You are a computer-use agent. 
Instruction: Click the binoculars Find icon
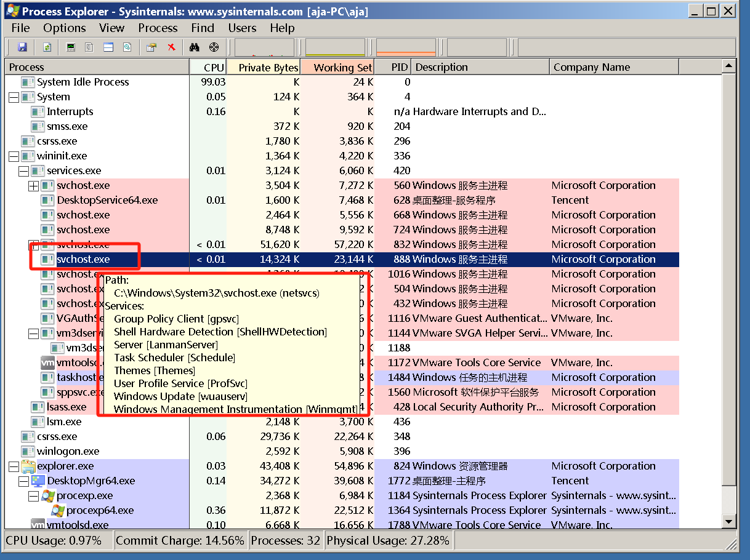[195, 47]
